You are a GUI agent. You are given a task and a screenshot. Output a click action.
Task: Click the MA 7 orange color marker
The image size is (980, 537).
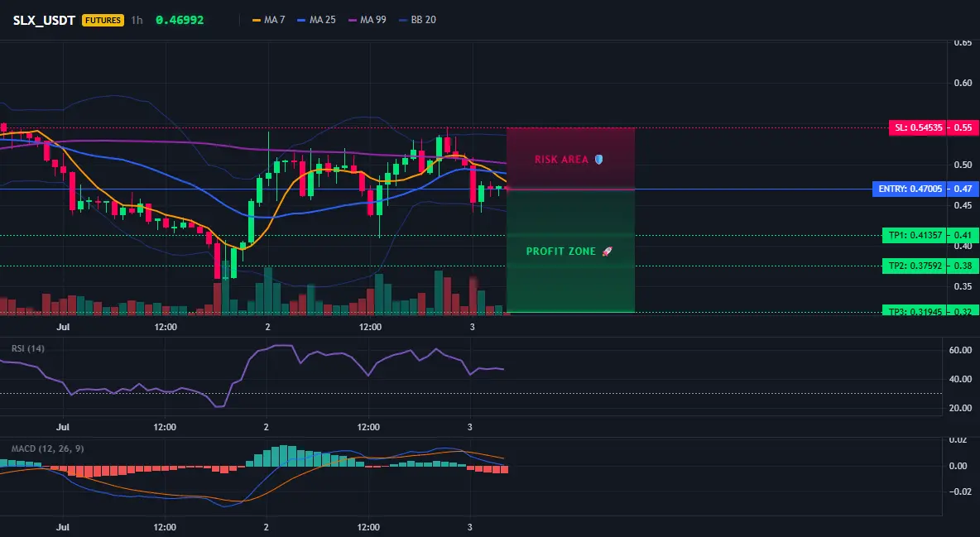pos(257,20)
